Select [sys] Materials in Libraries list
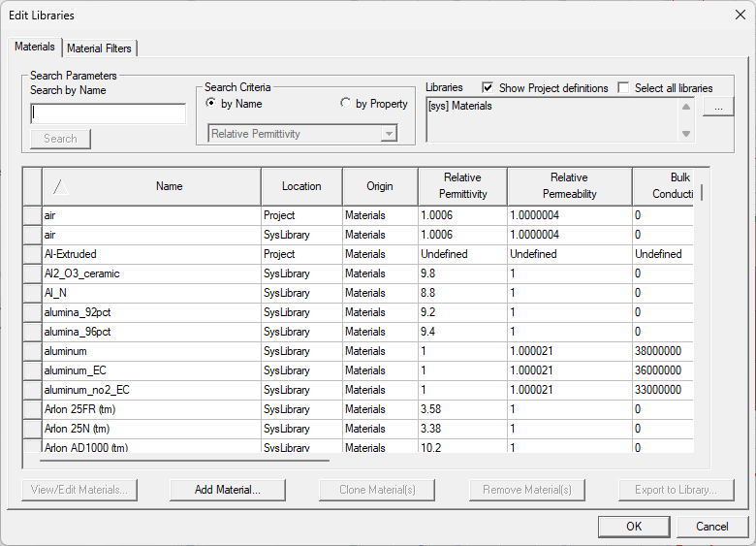Image resolution: width=756 pixels, height=546 pixels. (460, 106)
